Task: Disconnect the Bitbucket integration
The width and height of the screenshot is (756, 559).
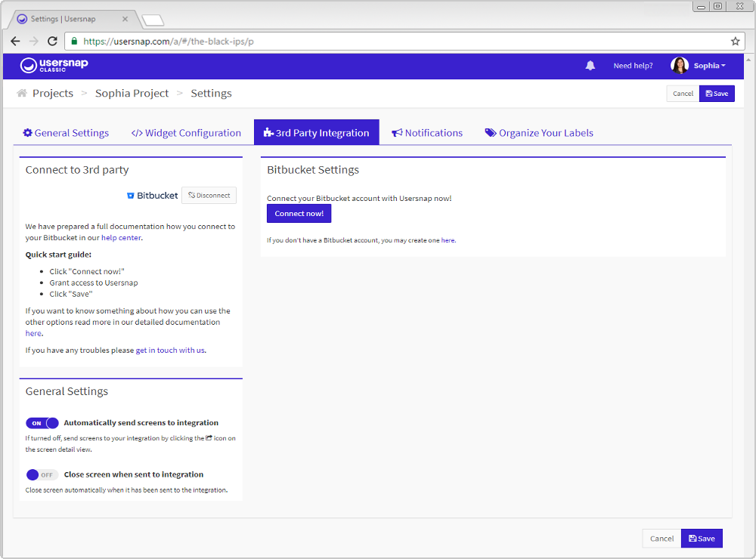Action: point(209,195)
